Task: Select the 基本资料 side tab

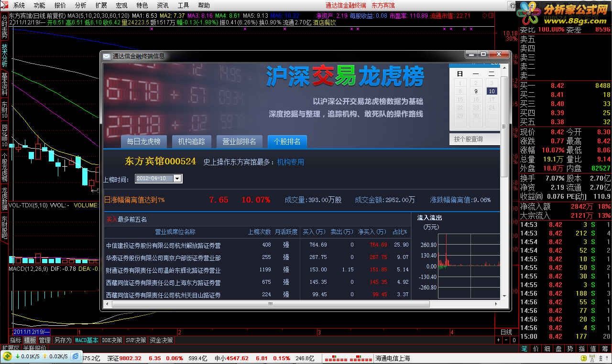Action: [x=4, y=84]
